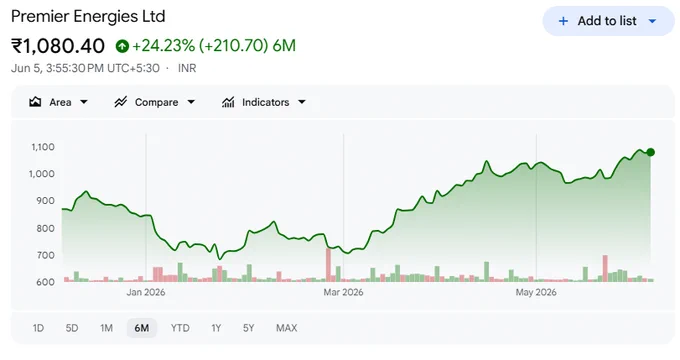Screen dimensions: 680x360
Task: Switch to the 5D time range
Action: coord(72,328)
